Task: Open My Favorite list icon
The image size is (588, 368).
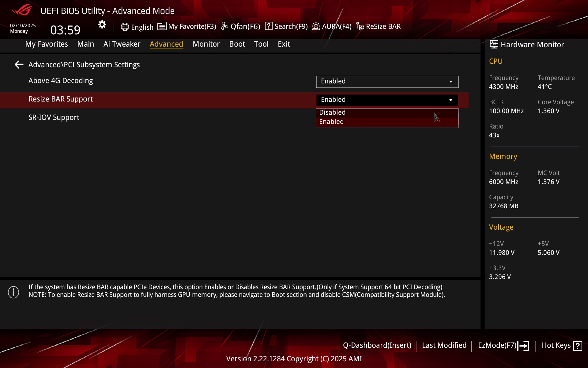Action: tap(162, 26)
